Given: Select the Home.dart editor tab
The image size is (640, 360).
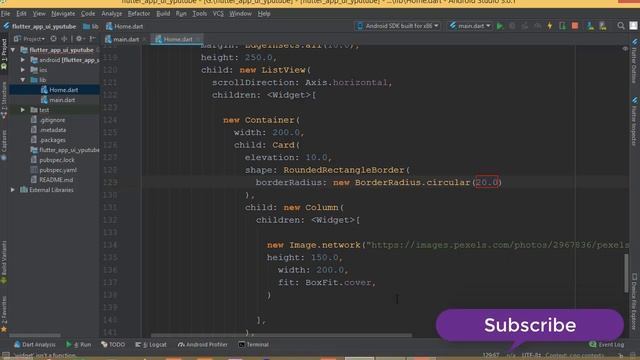Looking at the screenshot, I should click(178, 39).
